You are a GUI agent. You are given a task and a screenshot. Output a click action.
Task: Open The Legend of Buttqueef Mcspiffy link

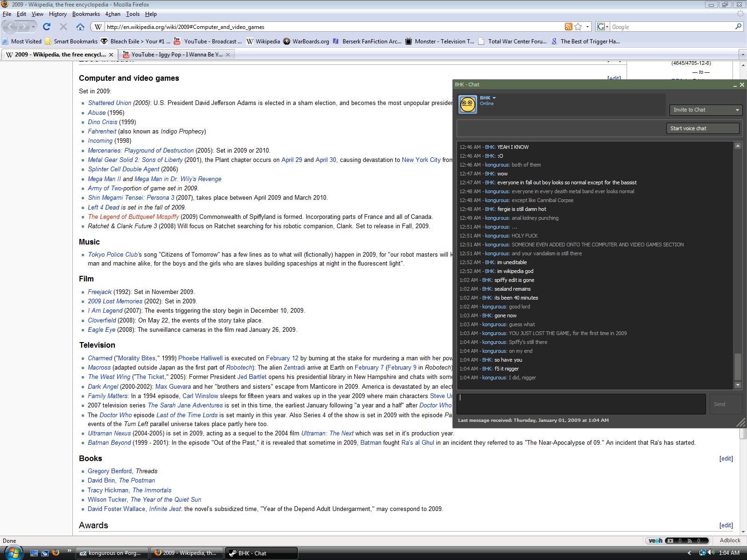pos(133,217)
